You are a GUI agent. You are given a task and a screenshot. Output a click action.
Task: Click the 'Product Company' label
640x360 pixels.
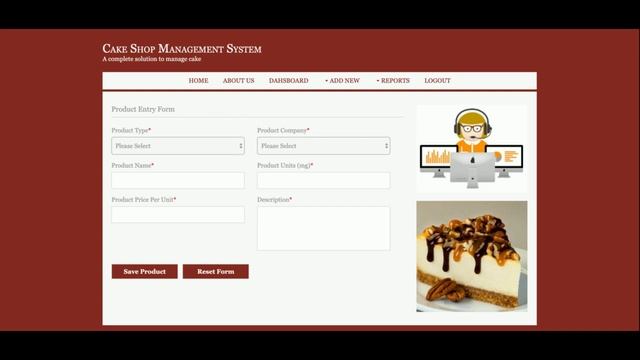[x=283, y=130]
